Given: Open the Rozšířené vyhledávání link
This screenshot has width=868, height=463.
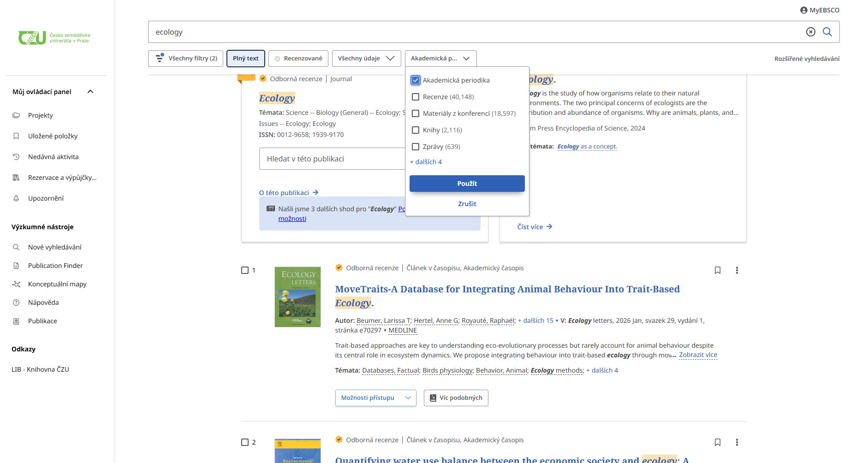Looking at the screenshot, I should (807, 59).
